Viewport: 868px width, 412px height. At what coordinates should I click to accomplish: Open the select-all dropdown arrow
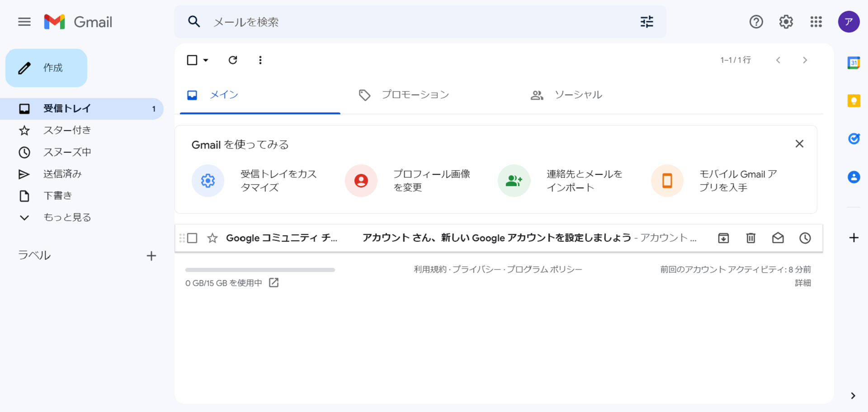(x=206, y=60)
